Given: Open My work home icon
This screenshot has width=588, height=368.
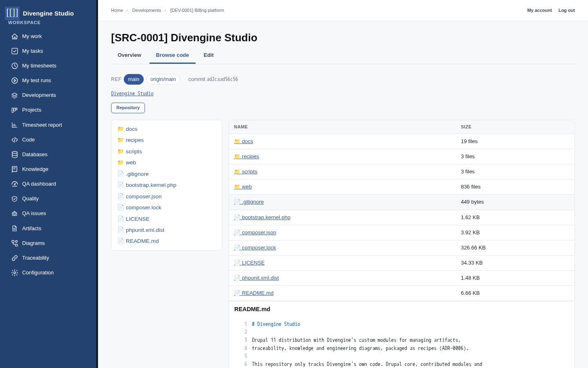Looking at the screenshot, I should coord(15,36).
